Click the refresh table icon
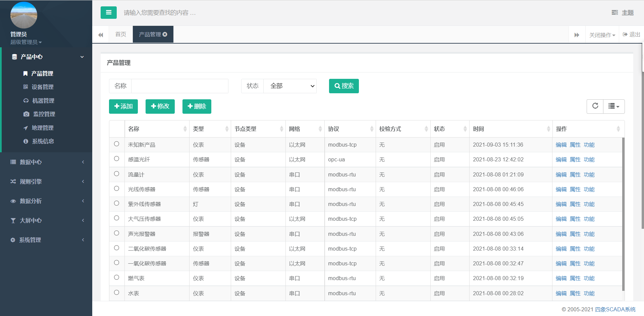 tap(595, 106)
